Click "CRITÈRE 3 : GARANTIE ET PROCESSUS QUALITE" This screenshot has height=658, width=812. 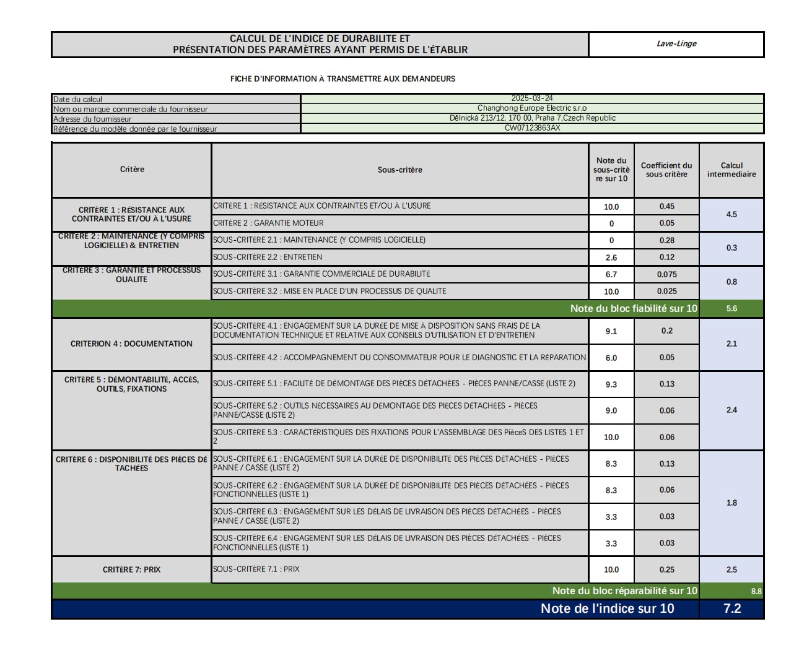(131, 275)
